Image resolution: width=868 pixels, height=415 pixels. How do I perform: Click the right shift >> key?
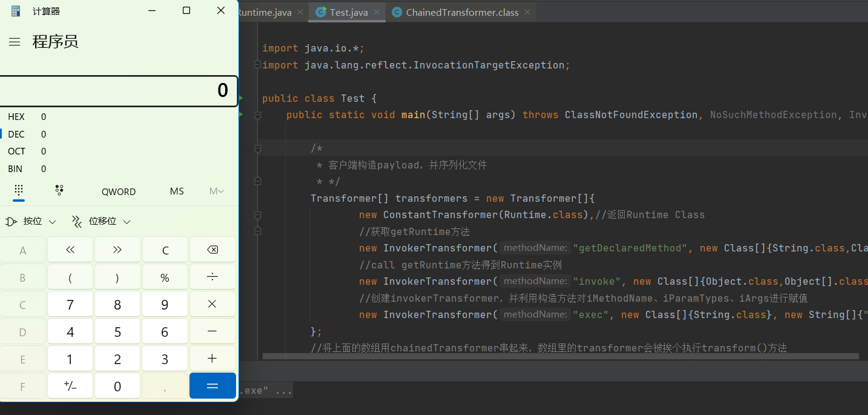(x=117, y=250)
